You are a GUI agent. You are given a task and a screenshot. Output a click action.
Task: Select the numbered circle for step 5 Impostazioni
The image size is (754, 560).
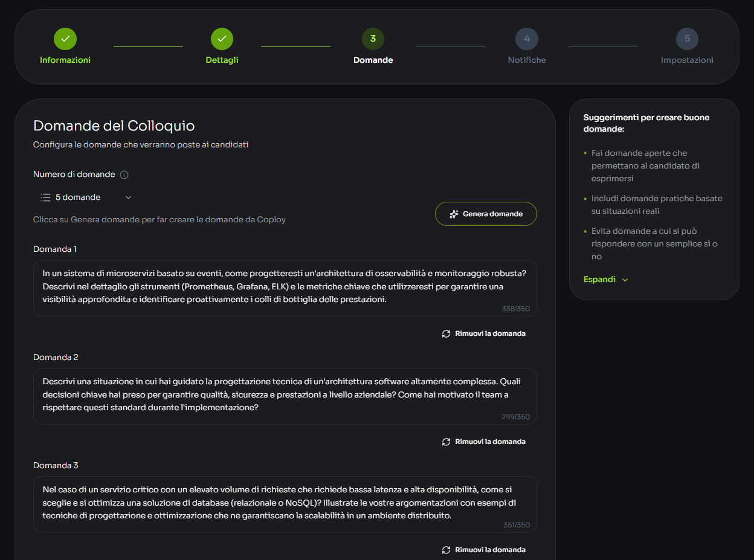(687, 38)
